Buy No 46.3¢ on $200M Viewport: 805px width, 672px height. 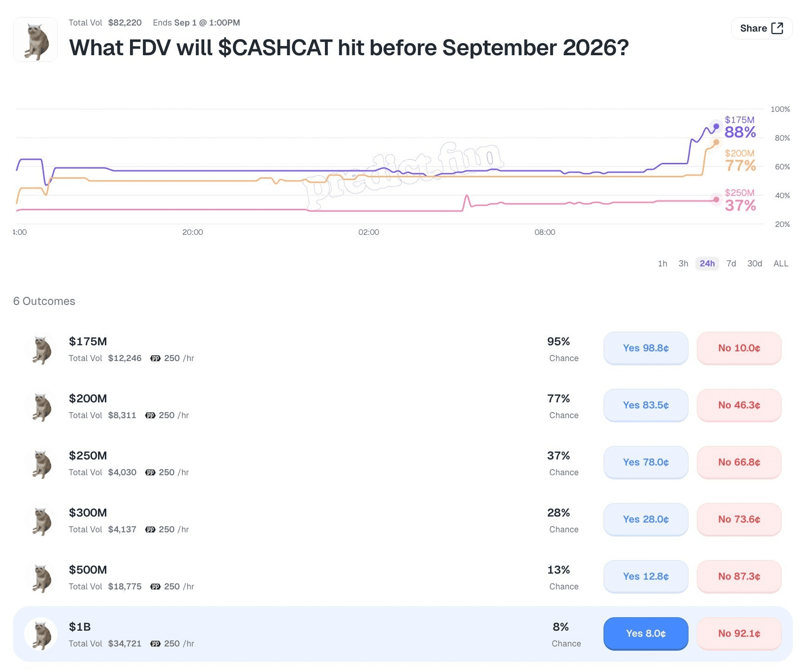click(739, 405)
